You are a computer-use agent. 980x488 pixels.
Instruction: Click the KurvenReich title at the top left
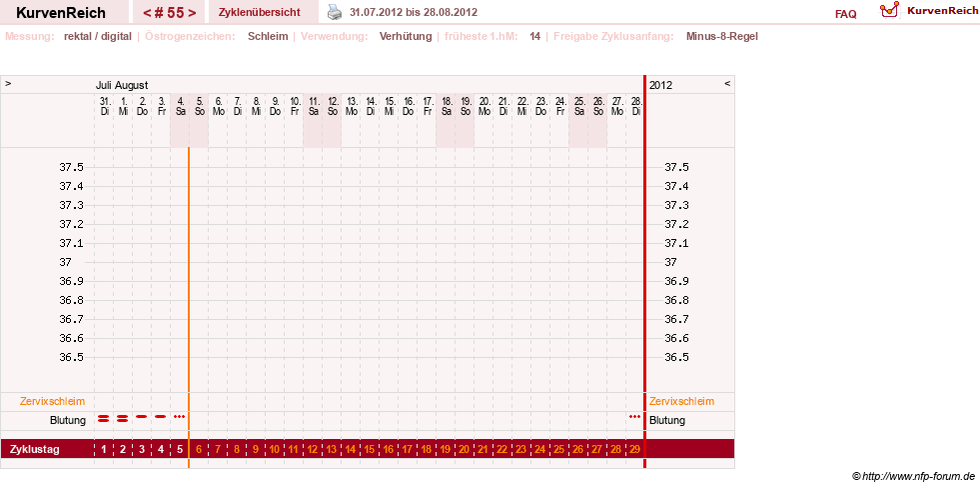coord(61,13)
